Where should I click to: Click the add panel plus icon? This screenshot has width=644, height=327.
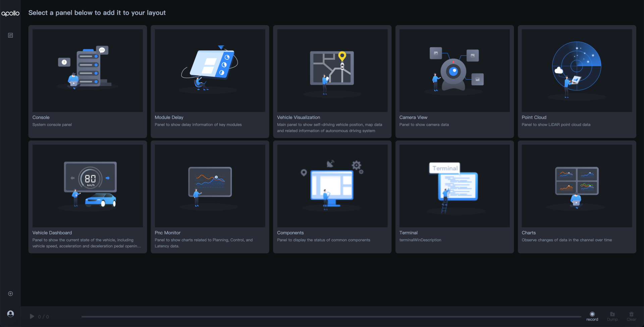(10, 293)
